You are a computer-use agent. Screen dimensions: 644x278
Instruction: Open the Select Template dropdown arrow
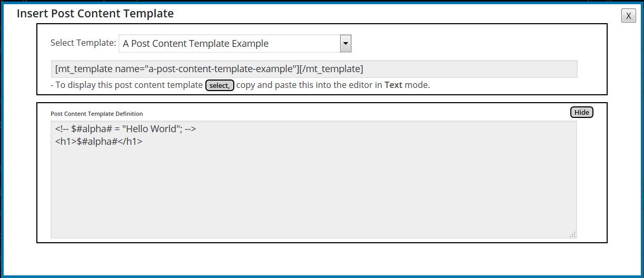click(345, 44)
